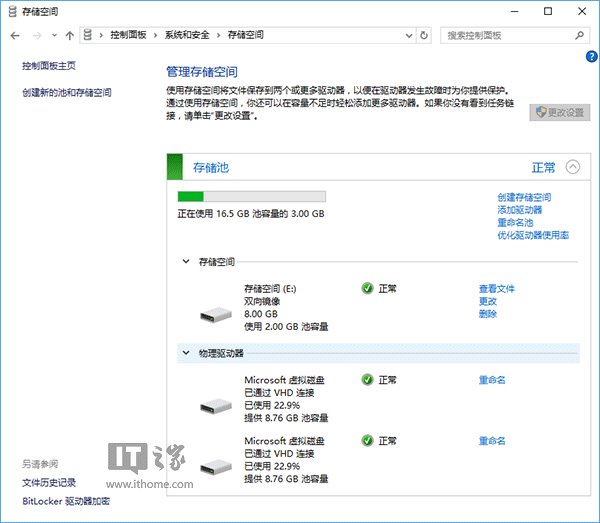
Task: Click the up one level arrow
Action: [69, 35]
